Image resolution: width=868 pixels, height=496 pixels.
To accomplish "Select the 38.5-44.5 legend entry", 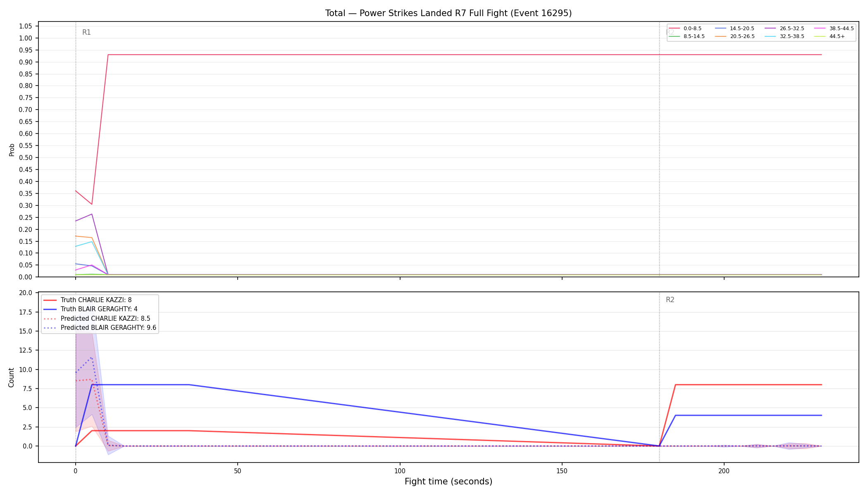I will point(834,29).
